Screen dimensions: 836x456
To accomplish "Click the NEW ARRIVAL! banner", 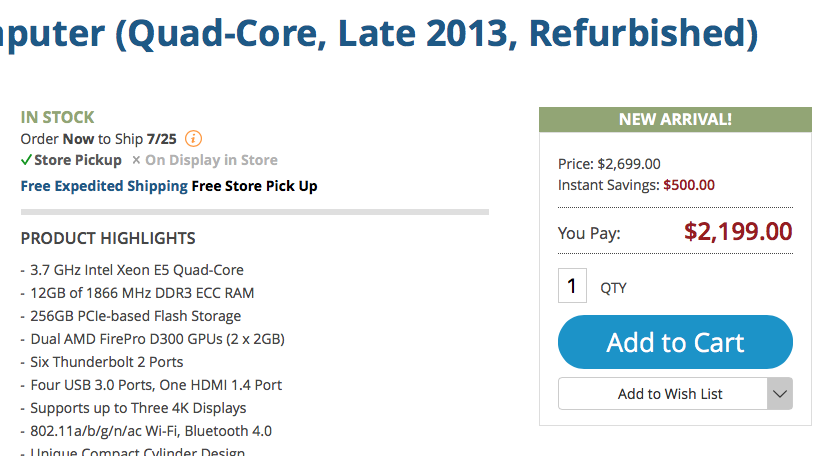I will point(675,120).
